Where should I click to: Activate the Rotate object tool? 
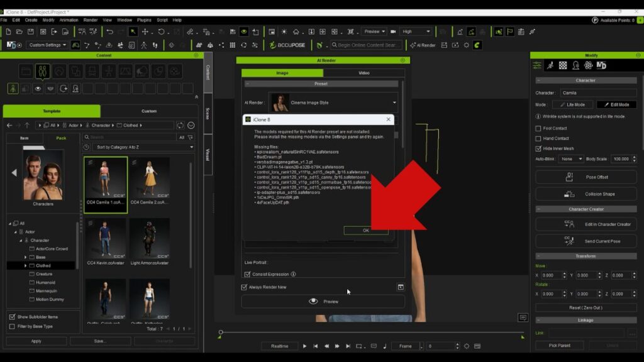click(161, 31)
